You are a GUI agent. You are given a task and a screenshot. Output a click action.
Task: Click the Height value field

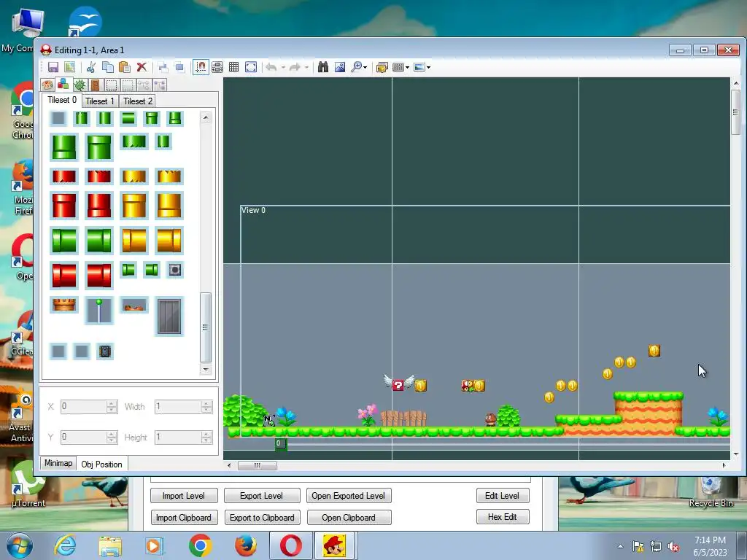pos(178,437)
